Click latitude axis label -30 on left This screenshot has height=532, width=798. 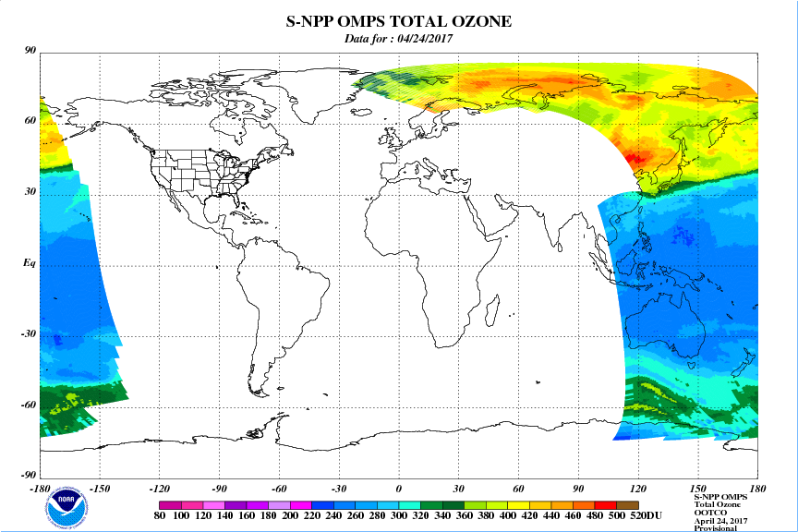pos(29,334)
